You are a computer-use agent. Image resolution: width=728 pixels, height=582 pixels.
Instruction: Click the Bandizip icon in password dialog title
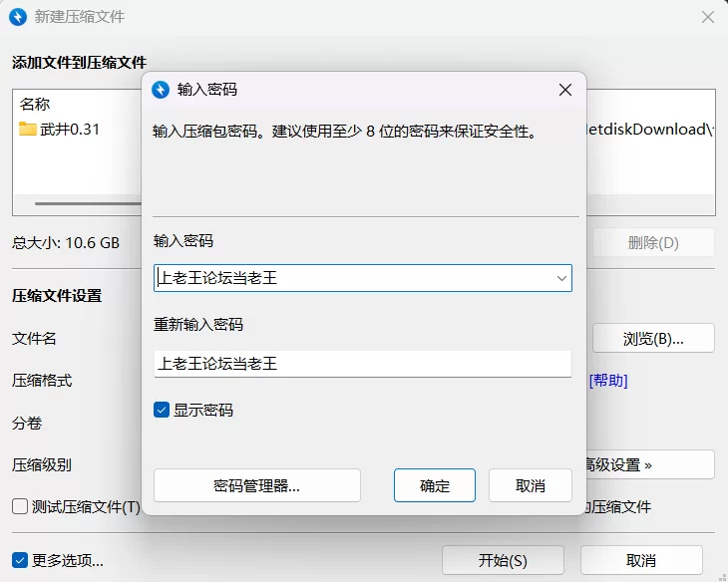161,90
